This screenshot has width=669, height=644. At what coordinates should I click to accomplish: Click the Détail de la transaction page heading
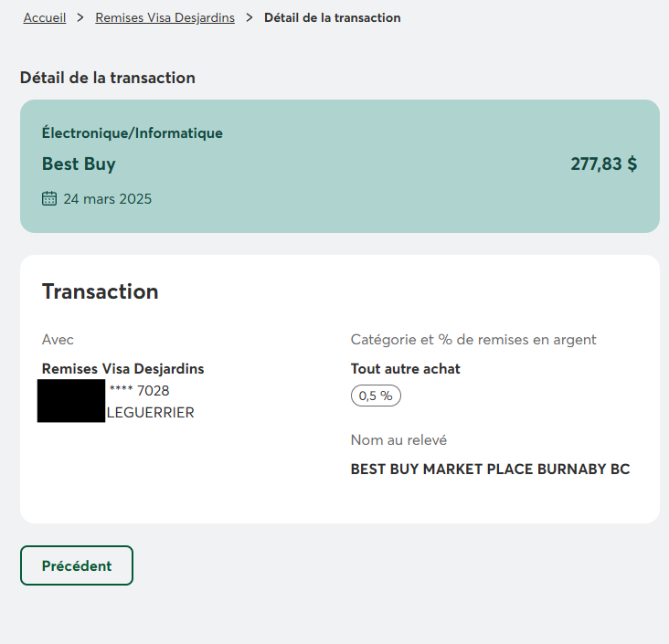pos(108,78)
